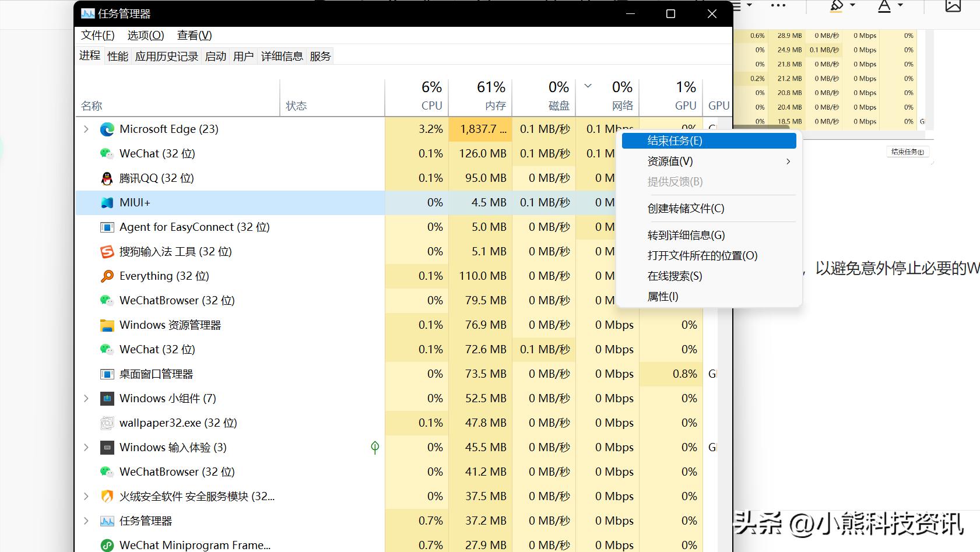Click the 任务管理器 title bar icon
This screenshot has width=980, height=552.
click(88, 13)
